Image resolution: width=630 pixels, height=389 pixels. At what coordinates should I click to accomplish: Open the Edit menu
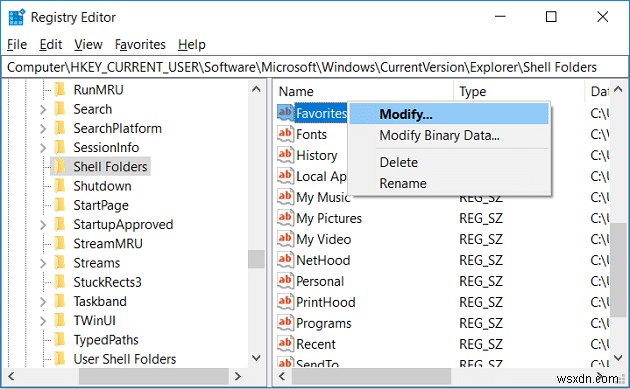click(x=51, y=44)
